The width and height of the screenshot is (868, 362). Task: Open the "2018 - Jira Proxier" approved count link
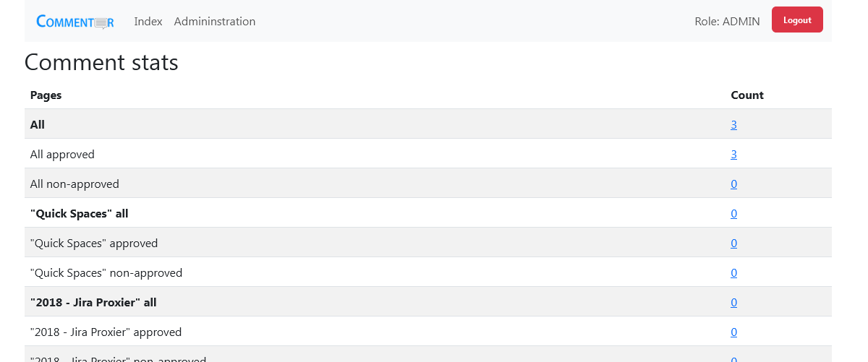pyautogui.click(x=733, y=332)
